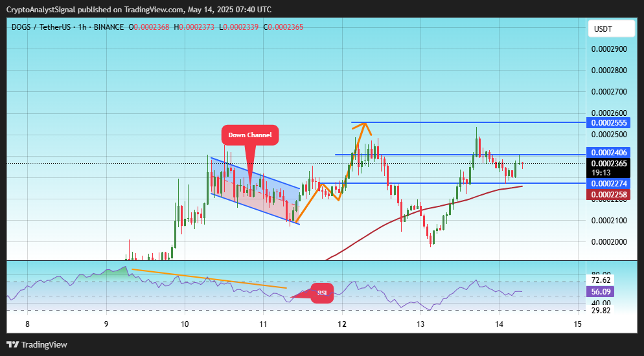Click the 29.82 RSI axis value
Screen dimensions: 644x356
601,311
